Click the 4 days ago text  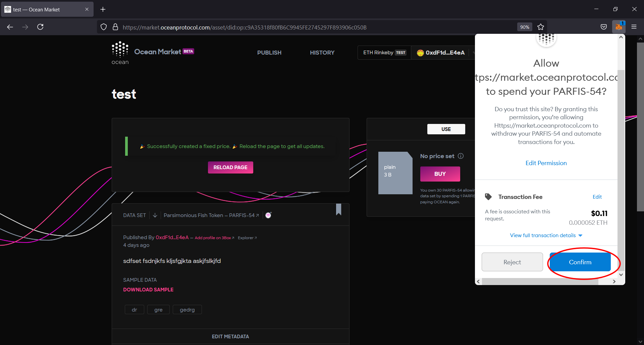coord(136,245)
